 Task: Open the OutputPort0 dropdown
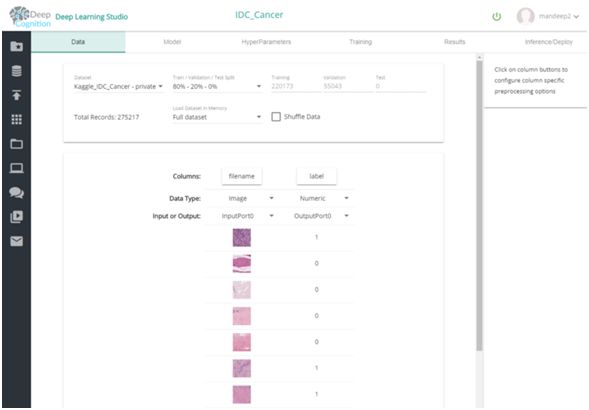[321, 216]
